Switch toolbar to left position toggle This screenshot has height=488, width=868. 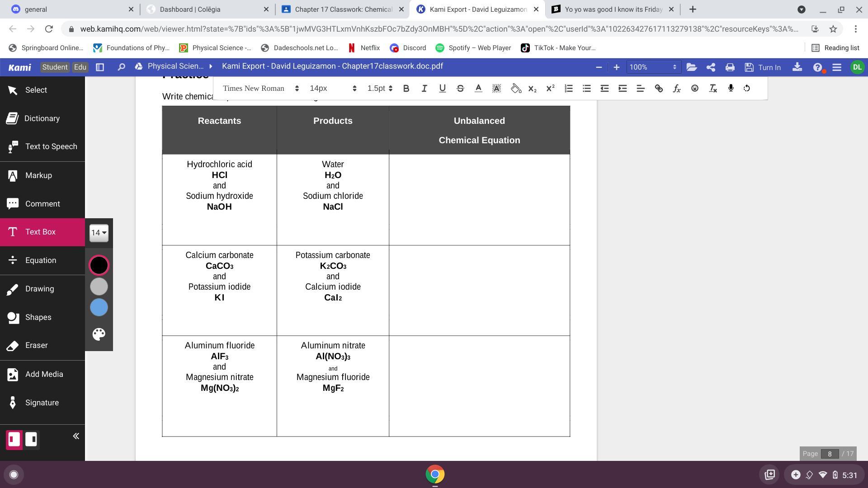pyautogui.click(x=14, y=439)
